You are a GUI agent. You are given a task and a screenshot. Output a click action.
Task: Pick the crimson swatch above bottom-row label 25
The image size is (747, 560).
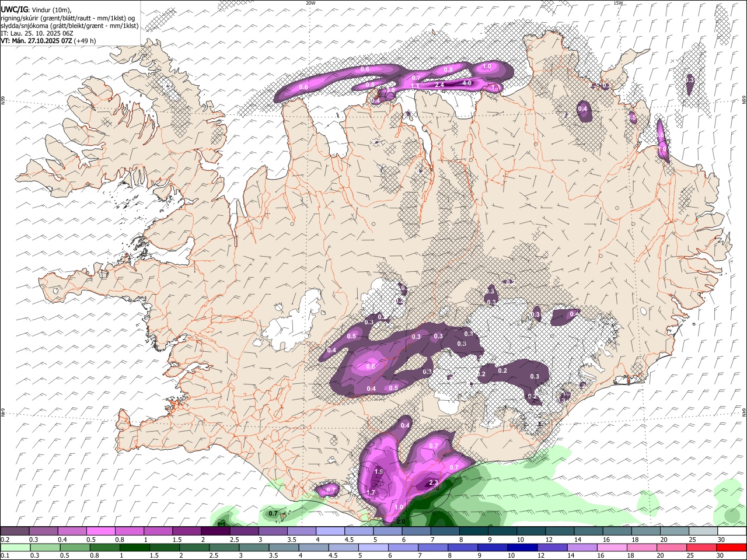coord(701,547)
